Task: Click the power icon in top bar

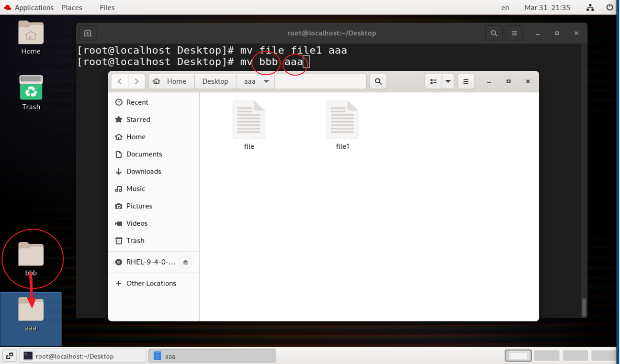Action: coord(609,8)
